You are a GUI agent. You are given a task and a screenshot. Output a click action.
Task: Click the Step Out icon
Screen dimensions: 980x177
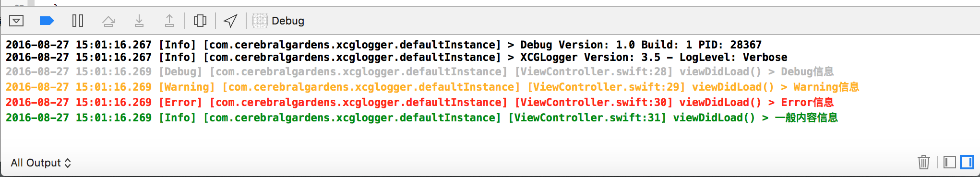(169, 21)
